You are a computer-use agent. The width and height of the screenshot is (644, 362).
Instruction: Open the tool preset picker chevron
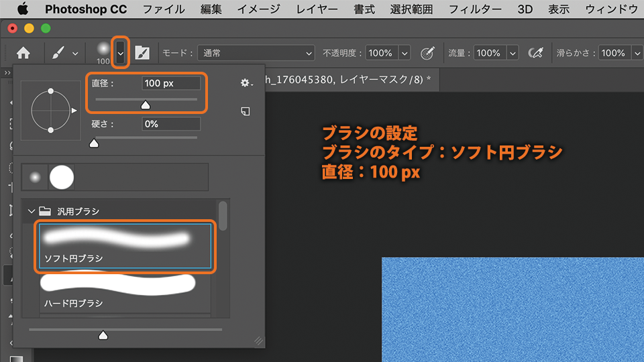[x=75, y=54]
